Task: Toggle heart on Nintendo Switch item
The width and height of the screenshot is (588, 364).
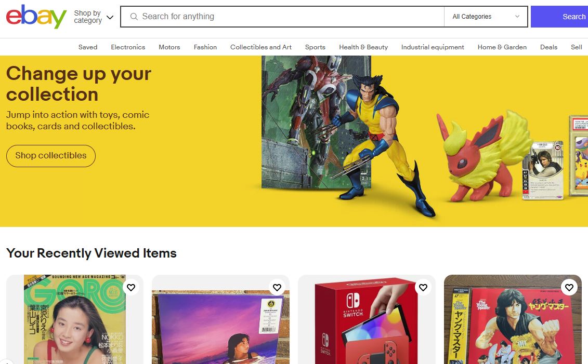Action: point(423,287)
